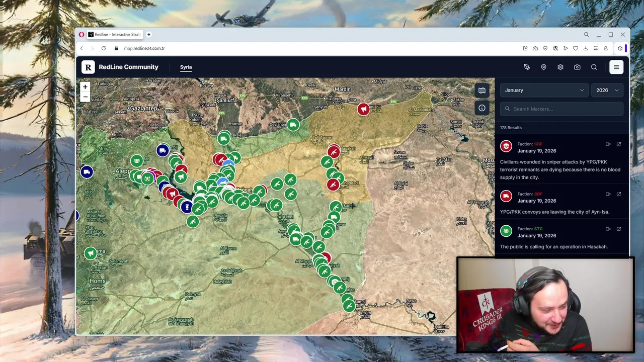
Task: Open the draw/pen tool in RedLine header
Action: point(527,67)
